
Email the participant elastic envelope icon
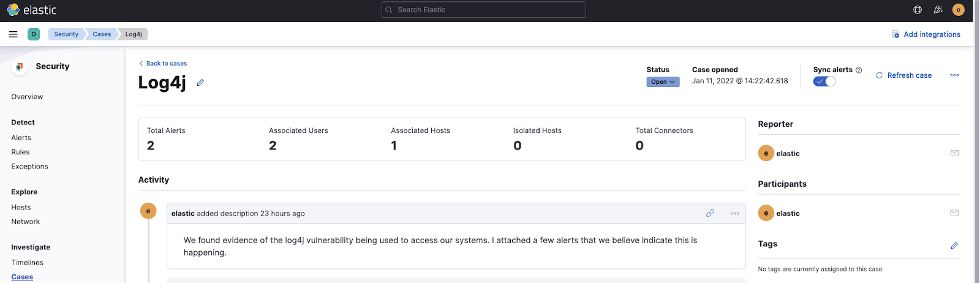[954, 213]
